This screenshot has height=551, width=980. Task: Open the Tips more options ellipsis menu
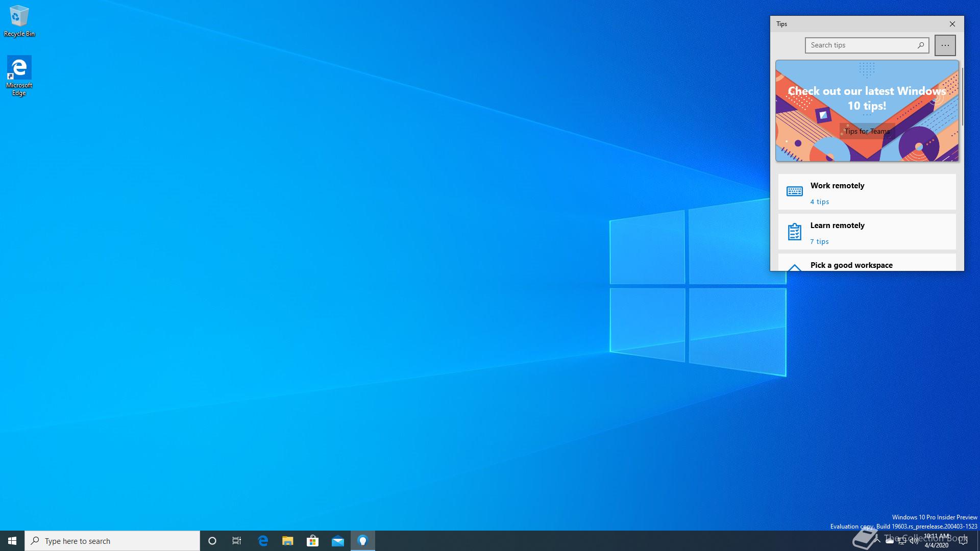point(945,45)
